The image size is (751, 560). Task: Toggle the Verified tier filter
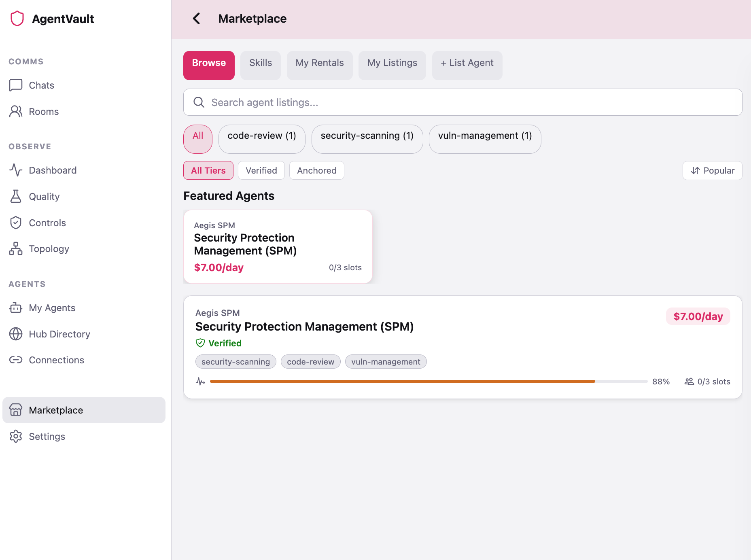[261, 170]
